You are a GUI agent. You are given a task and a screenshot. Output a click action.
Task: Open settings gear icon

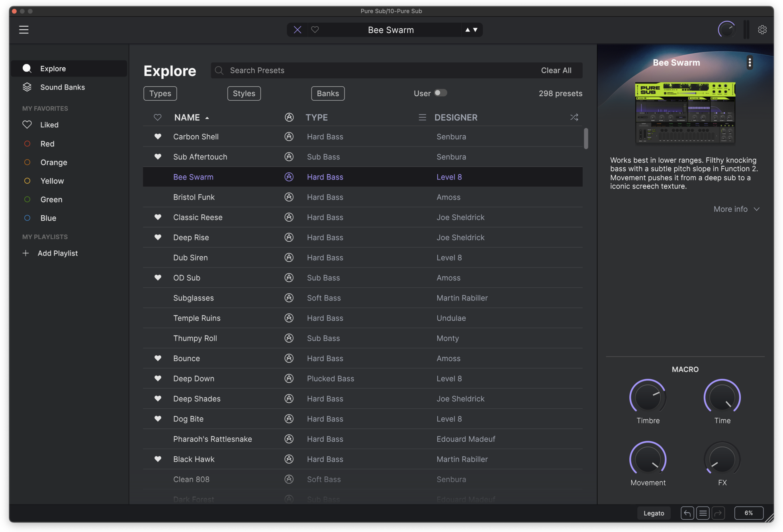[762, 29]
